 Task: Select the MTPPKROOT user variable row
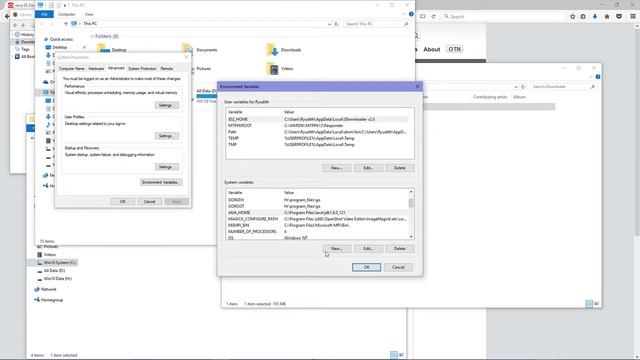(317, 126)
